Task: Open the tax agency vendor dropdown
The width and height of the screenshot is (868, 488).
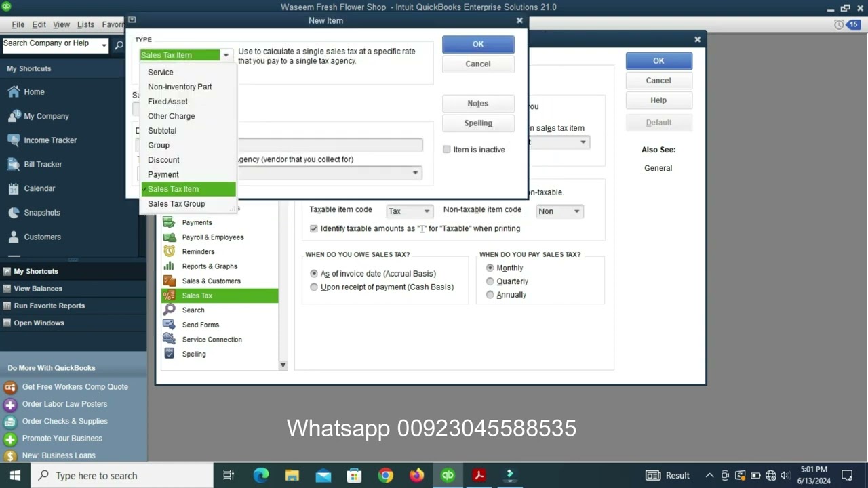Action: point(415,173)
